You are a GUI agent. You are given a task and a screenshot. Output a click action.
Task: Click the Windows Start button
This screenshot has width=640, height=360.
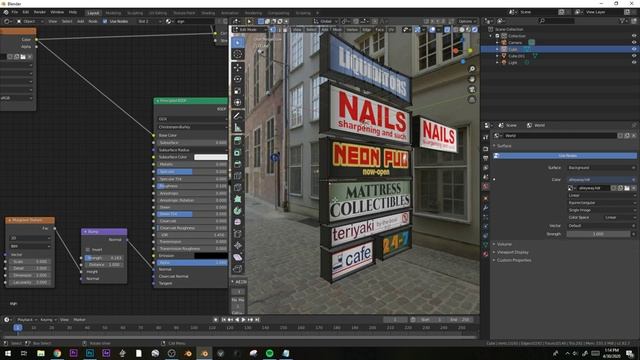(8, 353)
